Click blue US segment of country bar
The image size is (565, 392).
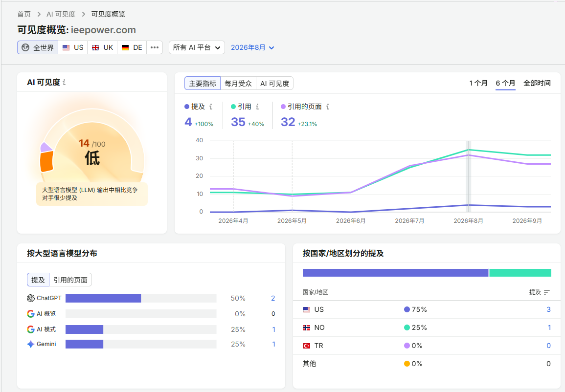(395, 273)
